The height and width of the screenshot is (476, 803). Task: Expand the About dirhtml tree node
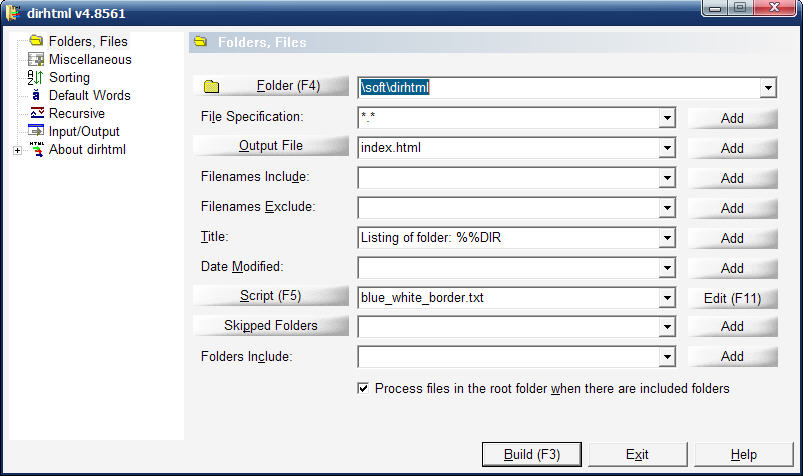[x=17, y=151]
